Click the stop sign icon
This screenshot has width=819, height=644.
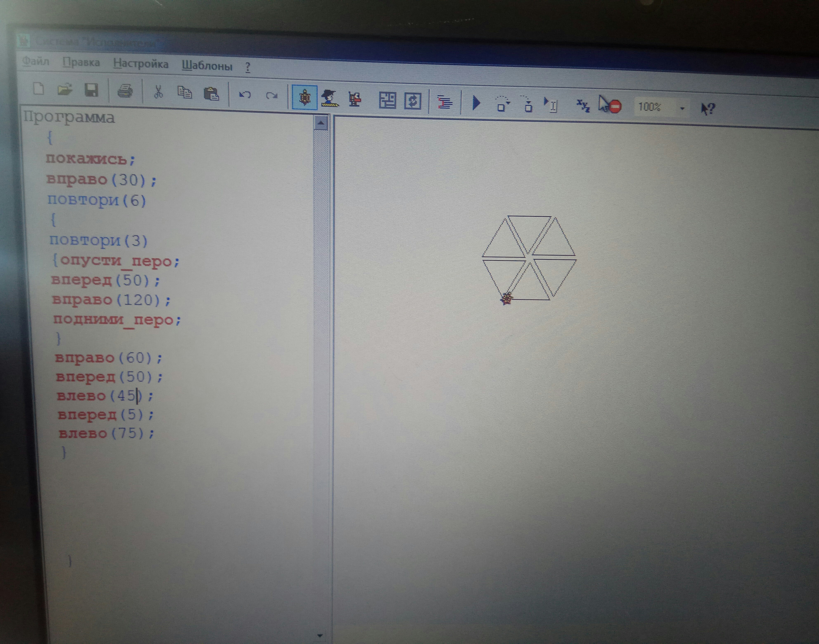point(615,107)
